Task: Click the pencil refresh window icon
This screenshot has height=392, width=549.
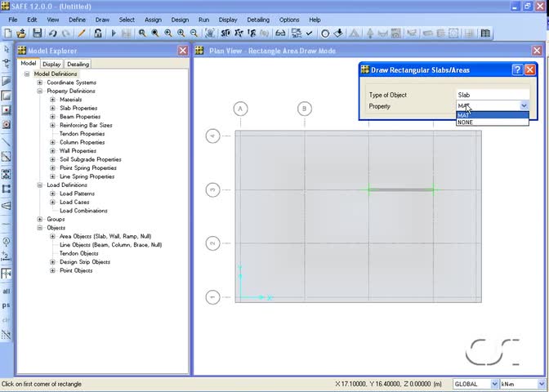Action: point(82,33)
